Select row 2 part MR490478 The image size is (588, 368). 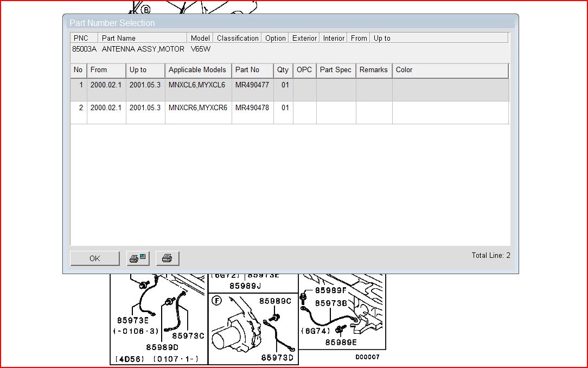tap(252, 108)
